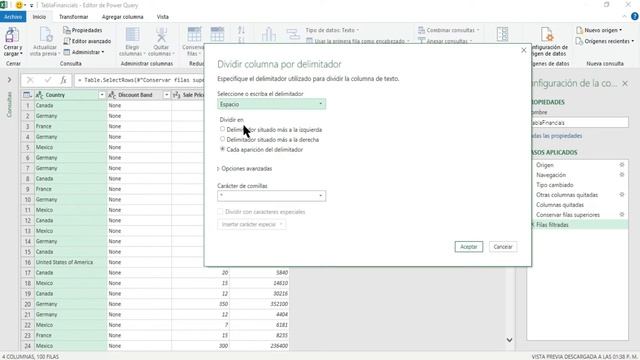This screenshot has height=360, width=640.
Task: Expand the Consultas pane chevron
Action: click(9, 80)
